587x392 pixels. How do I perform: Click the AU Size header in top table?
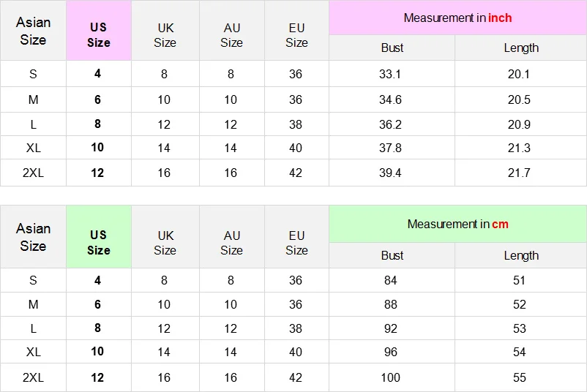tap(231, 34)
